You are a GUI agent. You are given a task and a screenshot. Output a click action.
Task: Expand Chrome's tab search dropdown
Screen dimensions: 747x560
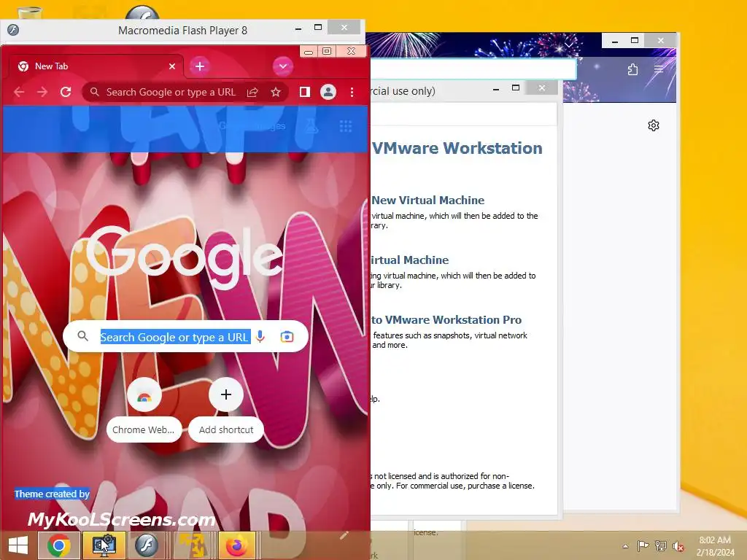tap(282, 66)
